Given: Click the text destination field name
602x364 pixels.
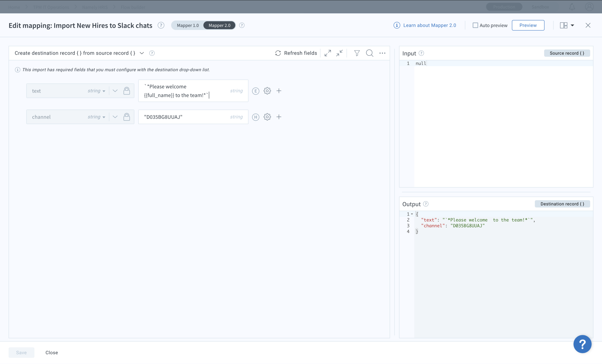Looking at the screenshot, I should click(x=36, y=91).
